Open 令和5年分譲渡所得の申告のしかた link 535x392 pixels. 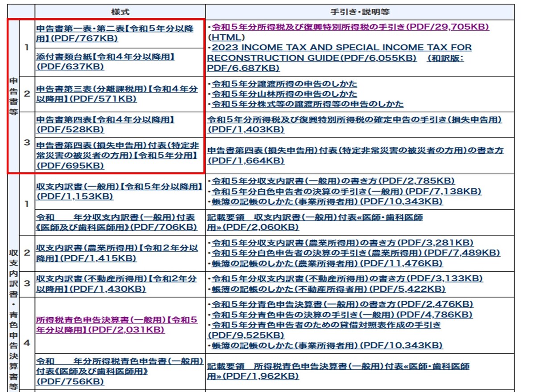pos(284,84)
